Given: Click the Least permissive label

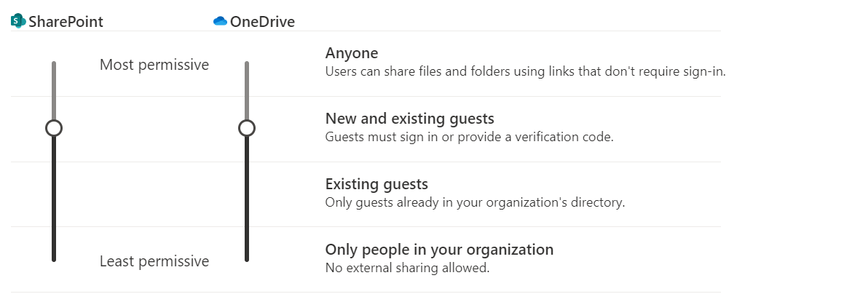Looking at the screenshot, I should coord(154,261).
